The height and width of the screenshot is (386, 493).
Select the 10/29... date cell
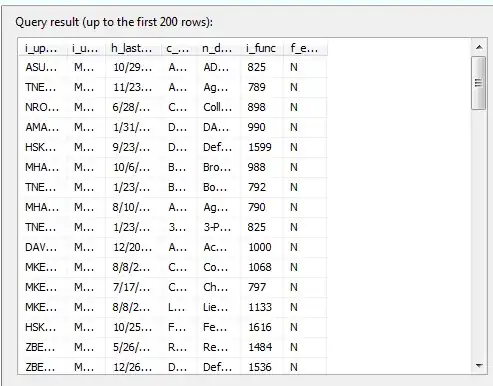click(133, 67)
